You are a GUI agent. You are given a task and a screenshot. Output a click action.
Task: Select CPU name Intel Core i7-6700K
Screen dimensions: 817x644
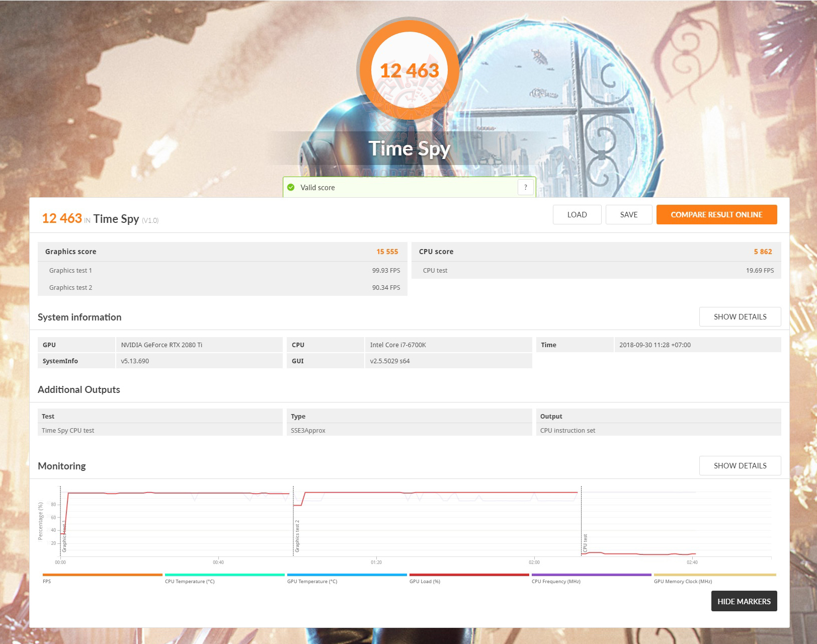pos(398,345)
